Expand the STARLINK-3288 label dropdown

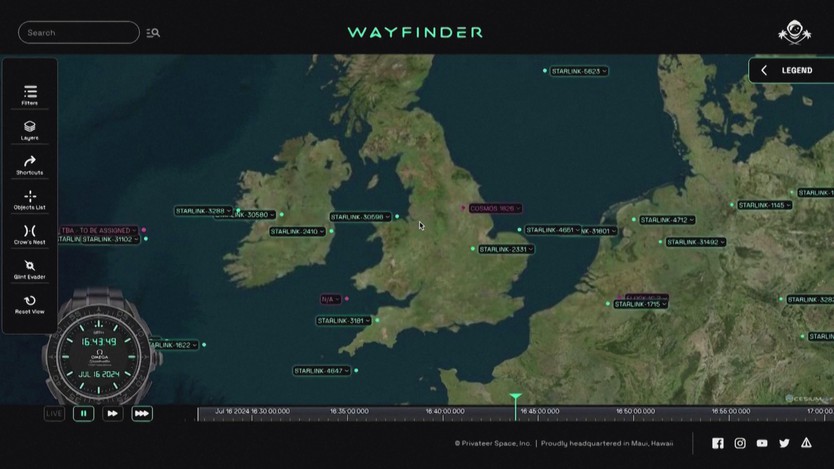228,211
